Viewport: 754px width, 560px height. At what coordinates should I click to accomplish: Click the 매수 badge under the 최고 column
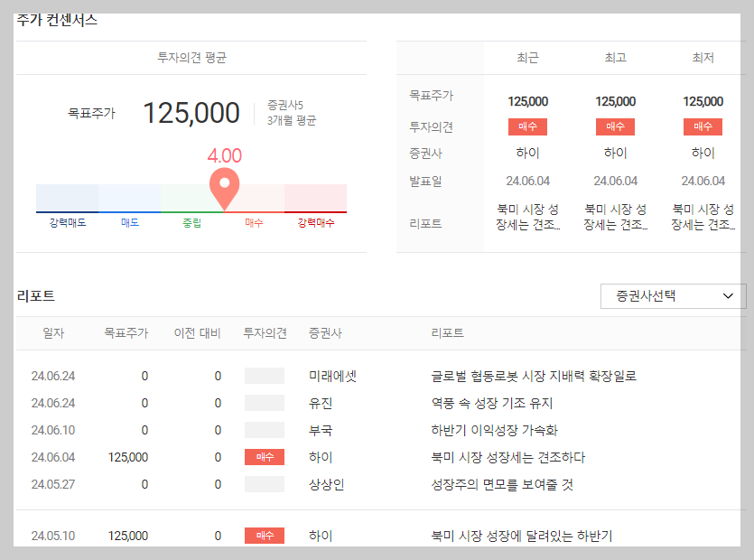[x=615, y=126]
